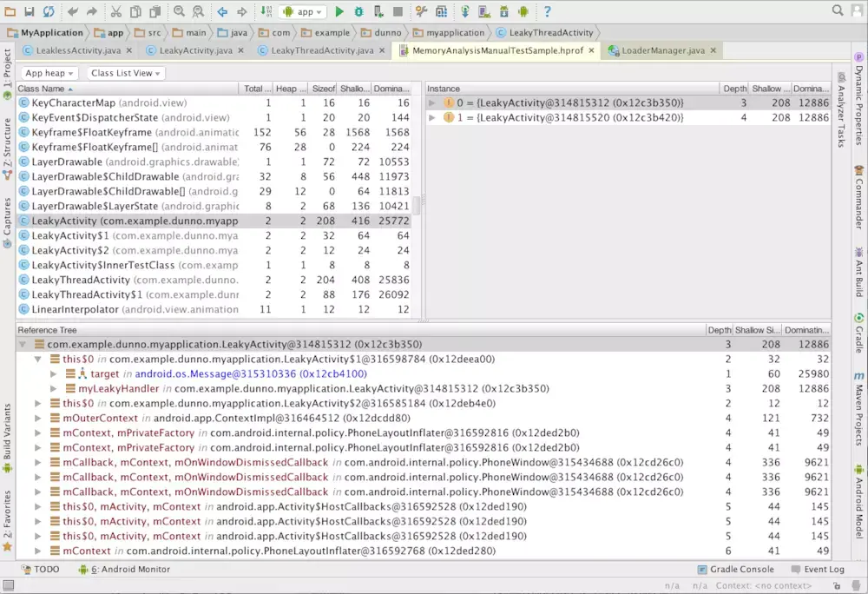Open the Android Monitor tool window

(x=124, y=569)
